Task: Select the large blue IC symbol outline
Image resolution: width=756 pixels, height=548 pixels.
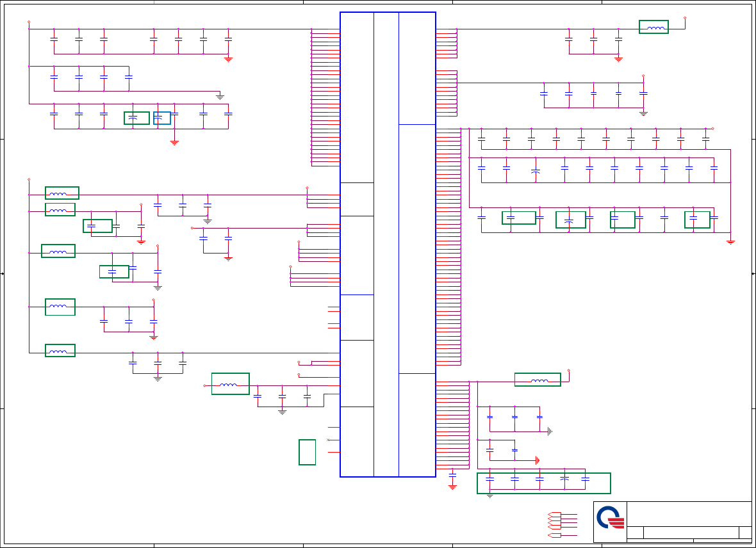Action: [388, 245]
